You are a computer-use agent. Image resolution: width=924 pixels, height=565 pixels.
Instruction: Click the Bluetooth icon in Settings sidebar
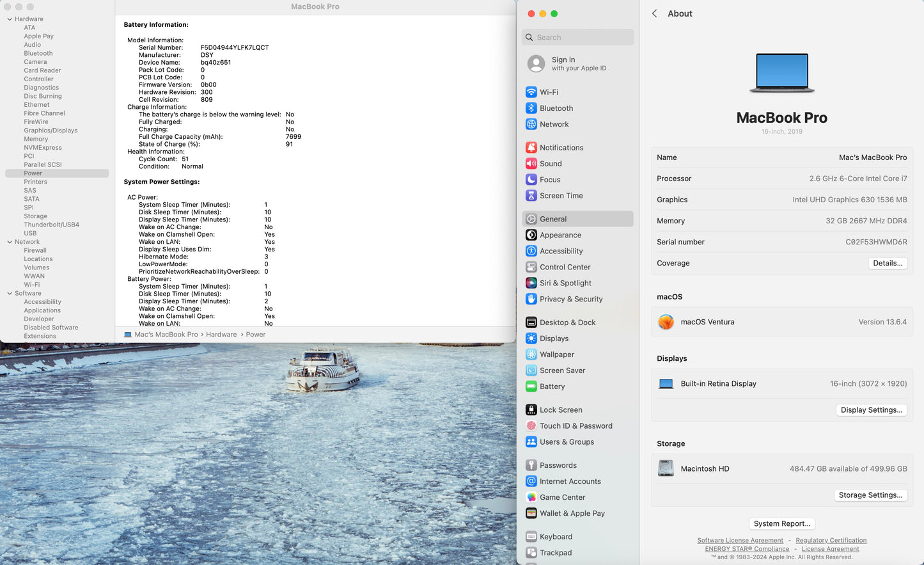click(x=531, y=108)
